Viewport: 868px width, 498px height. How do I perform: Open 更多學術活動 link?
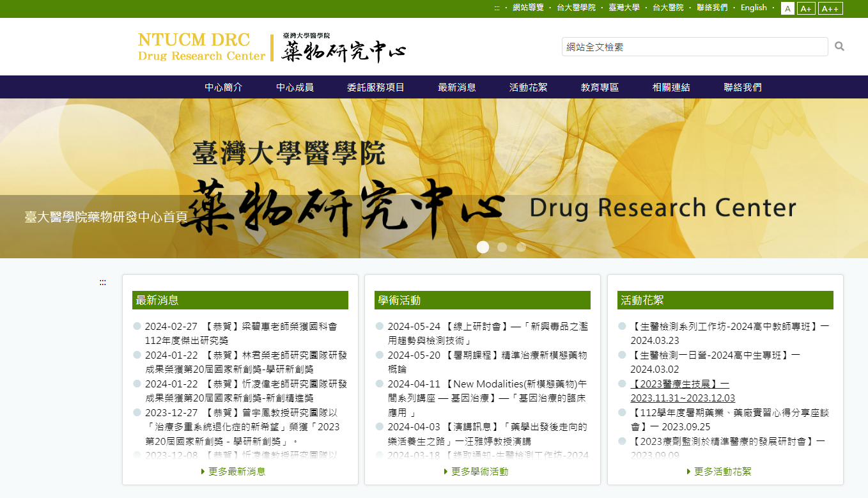tap(477, 471)
